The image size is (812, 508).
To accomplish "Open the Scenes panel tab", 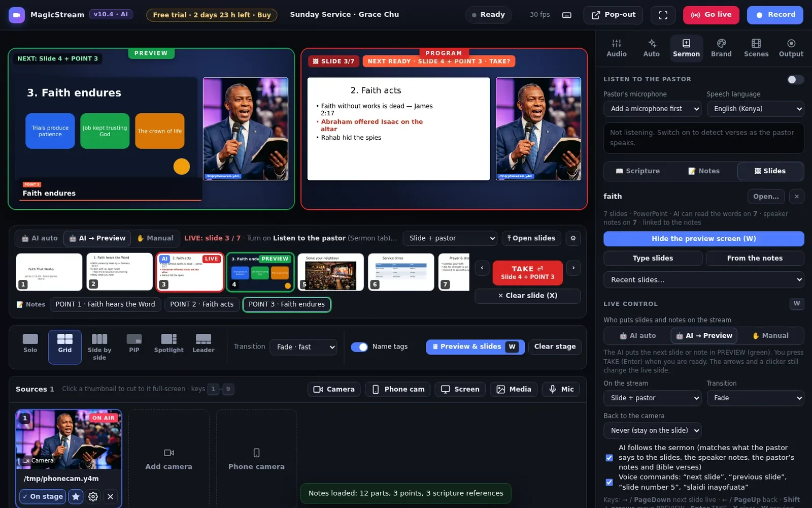I will click(756, 48).
